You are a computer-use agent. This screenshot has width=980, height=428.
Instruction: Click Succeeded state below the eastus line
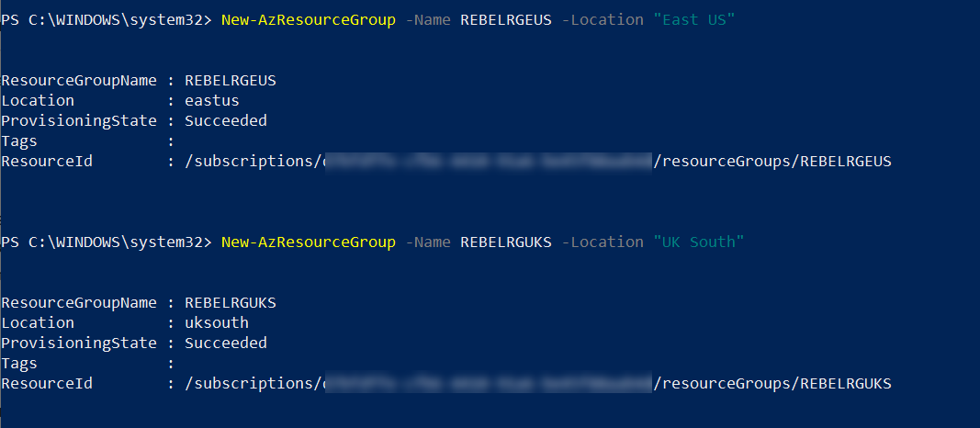tap(226, 120)
